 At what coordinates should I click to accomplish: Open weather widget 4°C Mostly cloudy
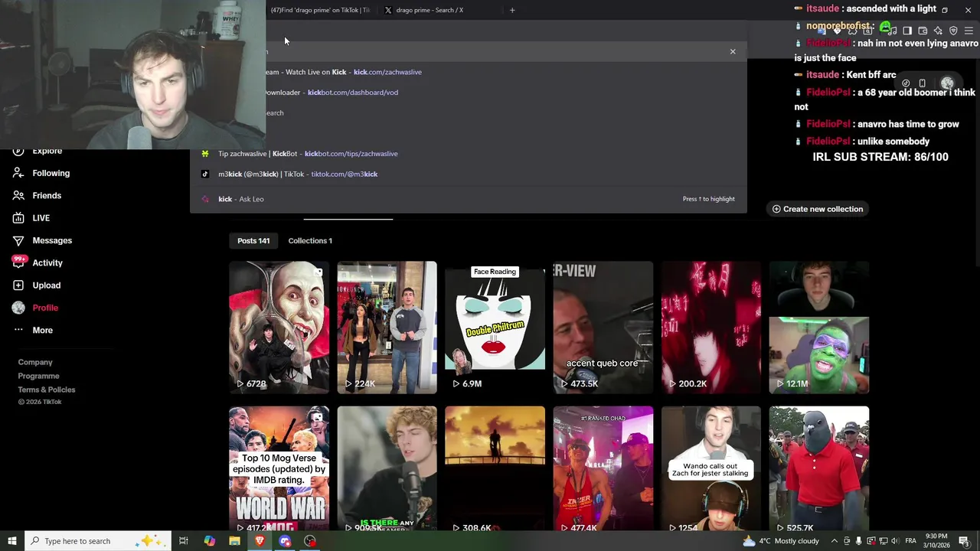coord(781,541)
